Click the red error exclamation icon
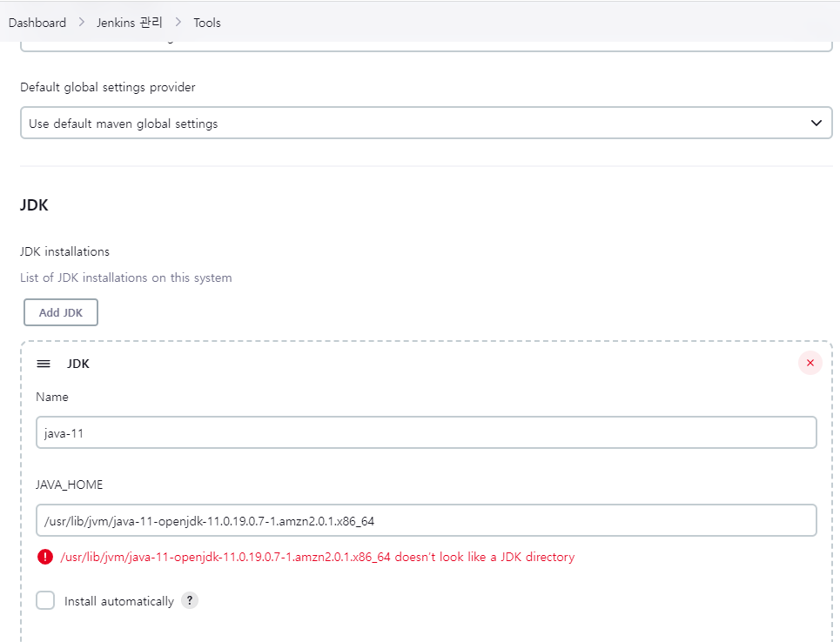 pyautogui.click(x=45, y=557)
